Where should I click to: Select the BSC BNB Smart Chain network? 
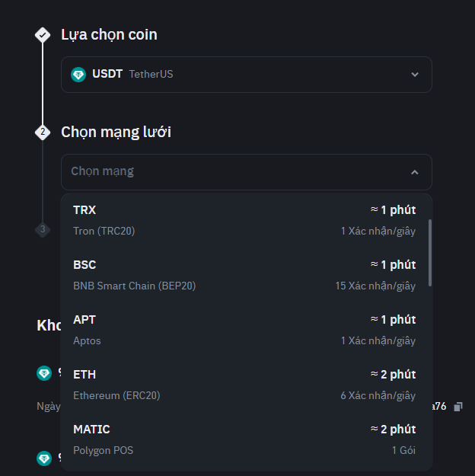point(244,275)
